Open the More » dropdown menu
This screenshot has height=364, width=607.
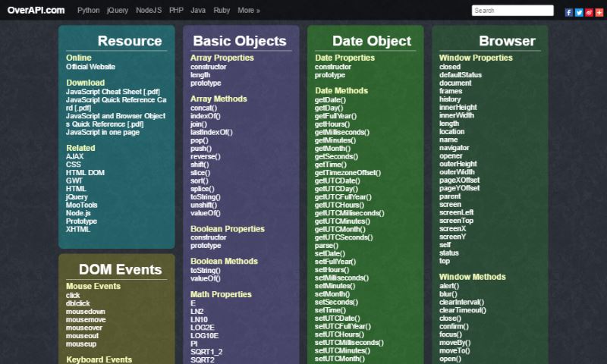248,11
